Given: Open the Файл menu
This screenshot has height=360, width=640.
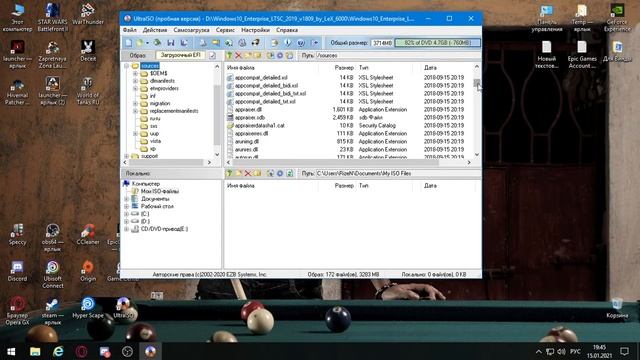Looking at the screenshot, I should pos(130,30).
